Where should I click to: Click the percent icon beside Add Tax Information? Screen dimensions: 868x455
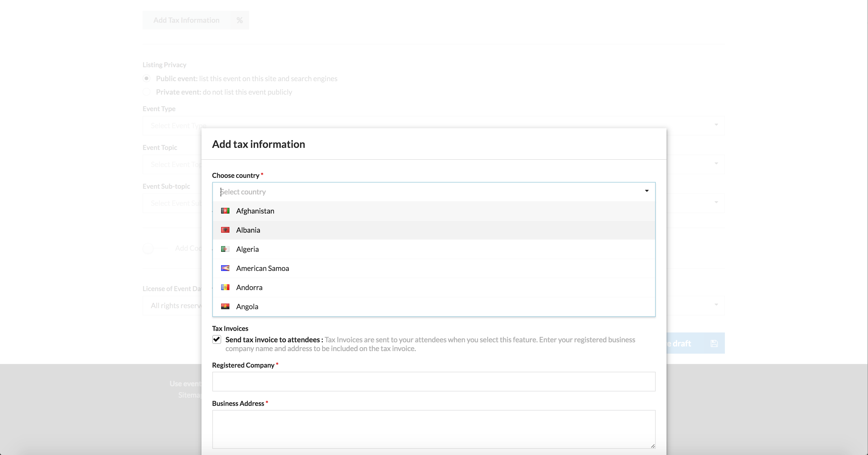(239, 20)
